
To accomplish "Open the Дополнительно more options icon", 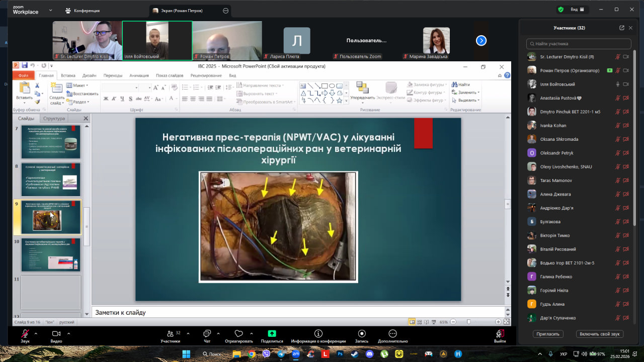I will point(392,334).
